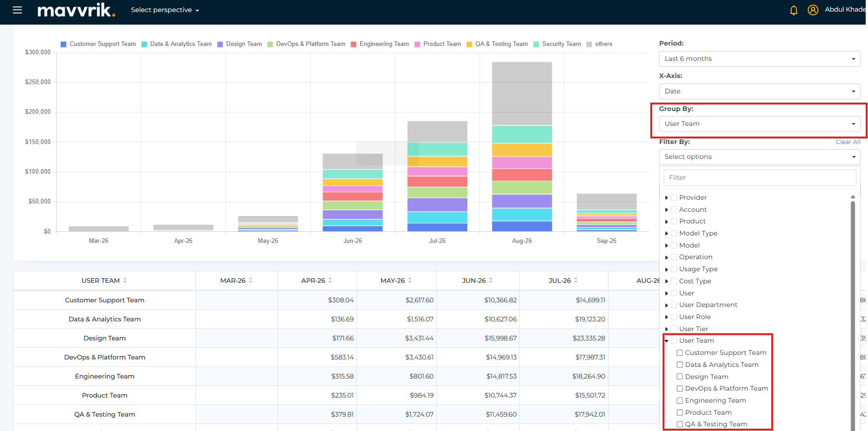The height and width of the screenshot is (431, 868).
Task: Click the $583.14 cell in APR-26
Action: point(342,357)
